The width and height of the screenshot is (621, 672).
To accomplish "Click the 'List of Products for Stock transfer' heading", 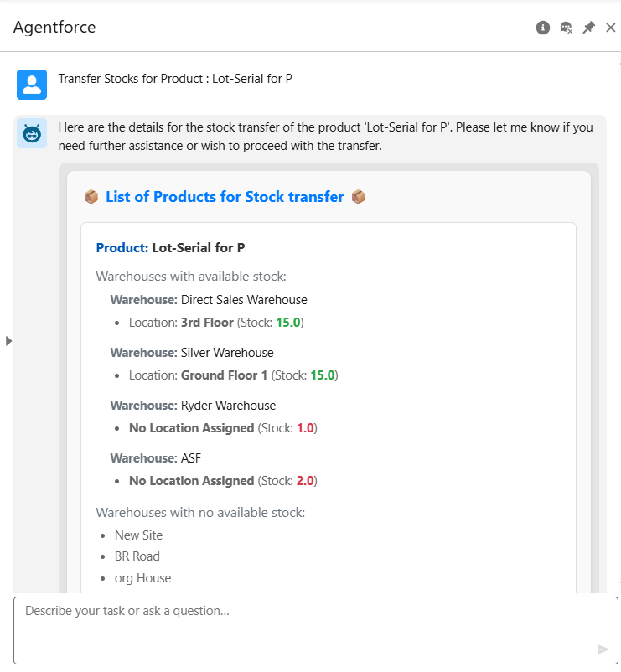I will [225, 197].
